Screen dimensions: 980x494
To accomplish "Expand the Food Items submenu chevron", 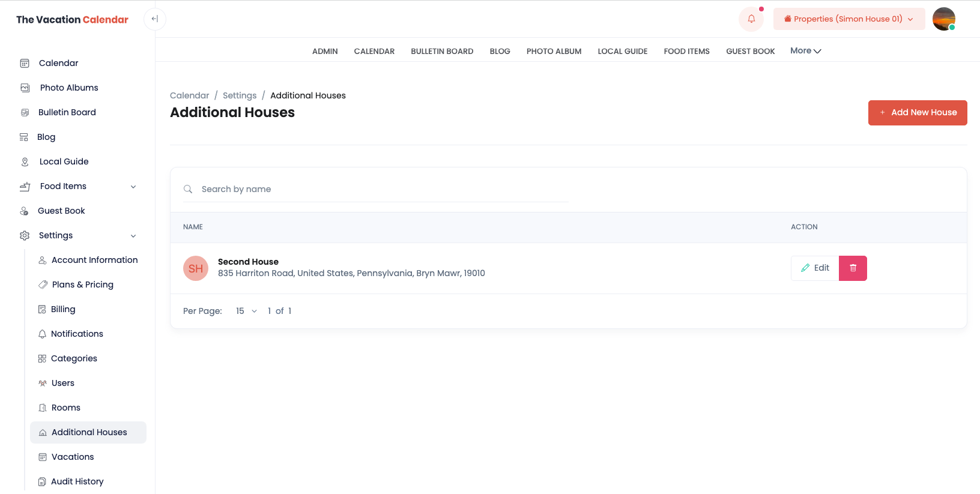I will click(x=133, y=187).
